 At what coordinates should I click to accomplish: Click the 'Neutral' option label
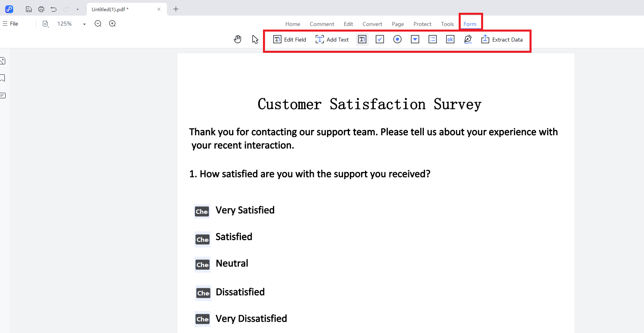tap(232, 263)
